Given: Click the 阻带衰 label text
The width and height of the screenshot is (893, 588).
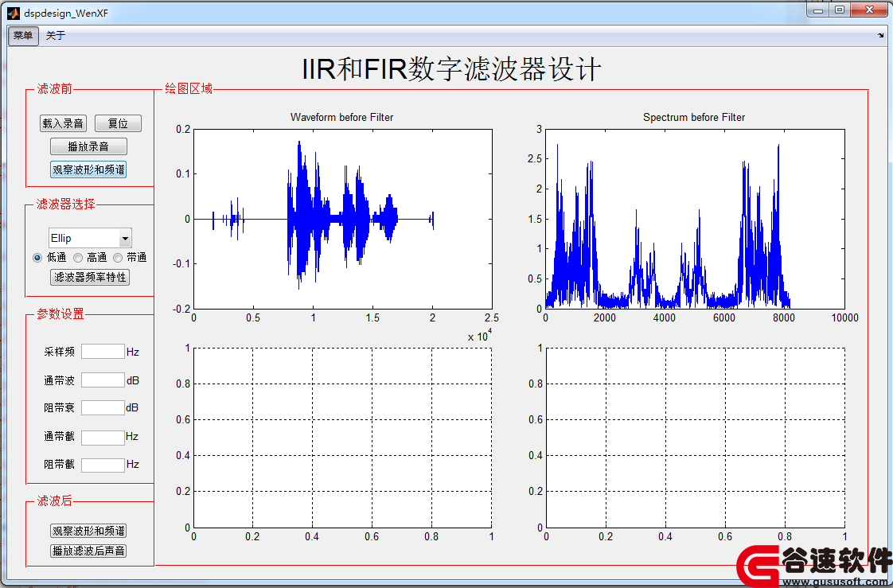Looking at the screenshot, I should click(59, 407).
